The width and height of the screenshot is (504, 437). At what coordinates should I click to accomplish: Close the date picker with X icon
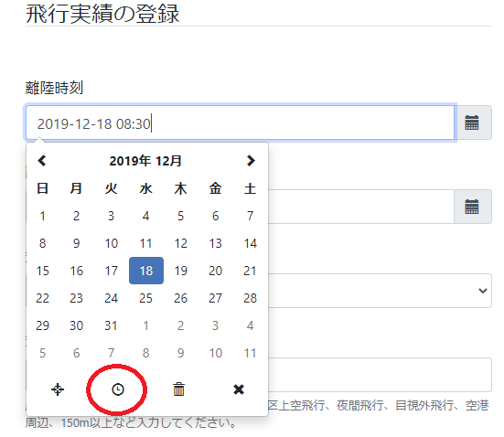[x=239, y=389]
